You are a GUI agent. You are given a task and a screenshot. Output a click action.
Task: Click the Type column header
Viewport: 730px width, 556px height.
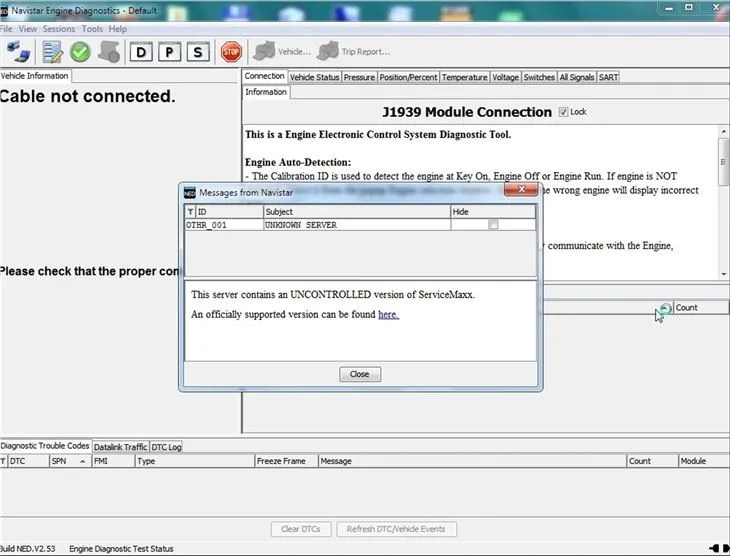coord(195,461)
